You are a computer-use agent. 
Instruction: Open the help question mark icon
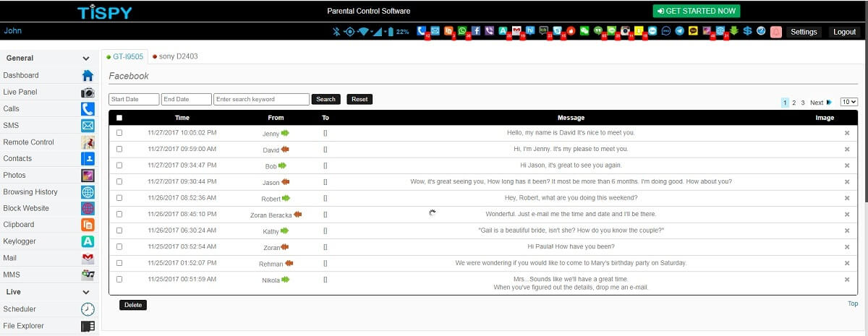[x=760, y=31]
